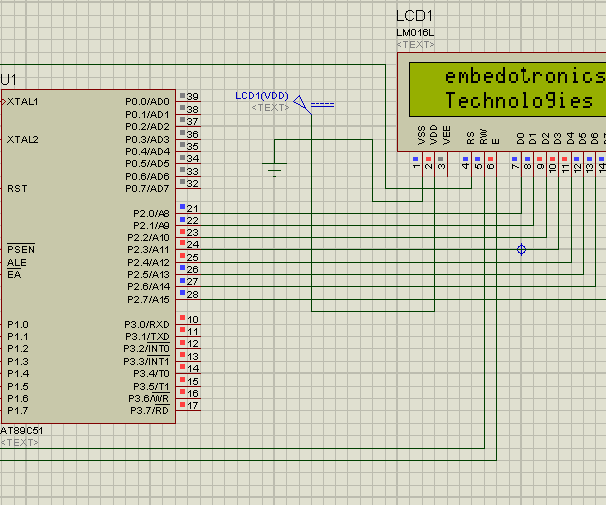Click the <TEXT> placeholder under LM016L
This screenshot has width=606, height=505.
pos(415,45)
